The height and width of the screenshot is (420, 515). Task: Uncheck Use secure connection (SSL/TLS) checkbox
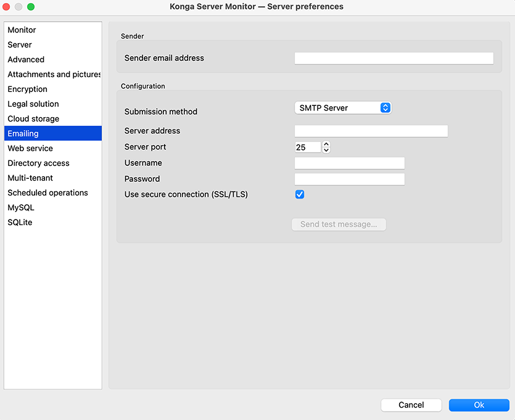coord(300,194)
